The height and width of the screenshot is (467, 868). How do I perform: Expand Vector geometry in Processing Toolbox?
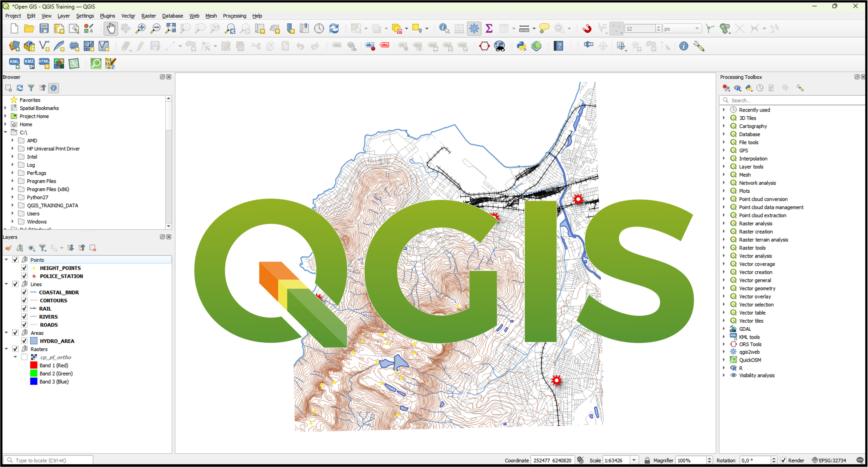[724, 288]
